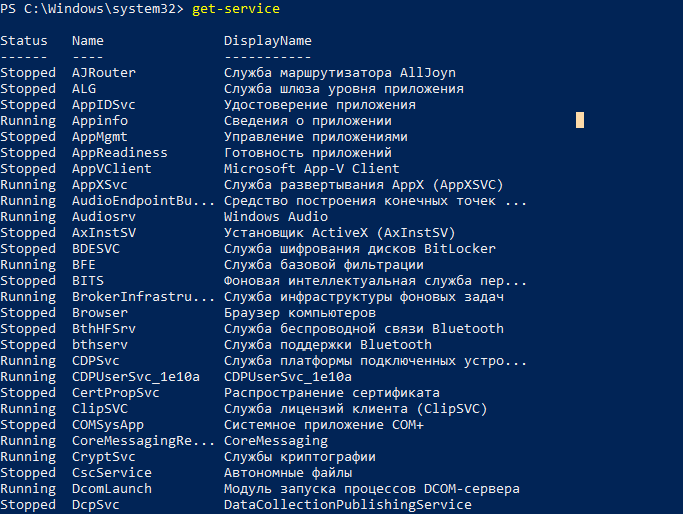The width and height of the screenshot is (683, 514).
Task: Select the CryptSvc service name
Action: [104, 457]
